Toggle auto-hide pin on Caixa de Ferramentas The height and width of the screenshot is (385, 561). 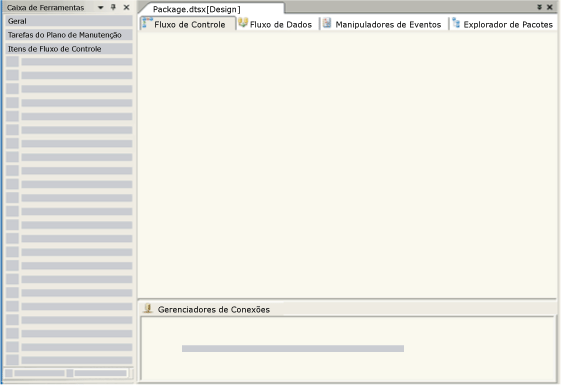(x=113, y=7)
